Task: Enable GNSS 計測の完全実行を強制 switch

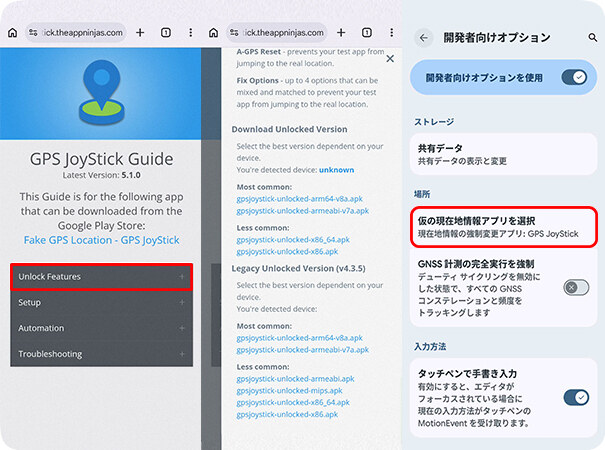Action: [576, 288]
